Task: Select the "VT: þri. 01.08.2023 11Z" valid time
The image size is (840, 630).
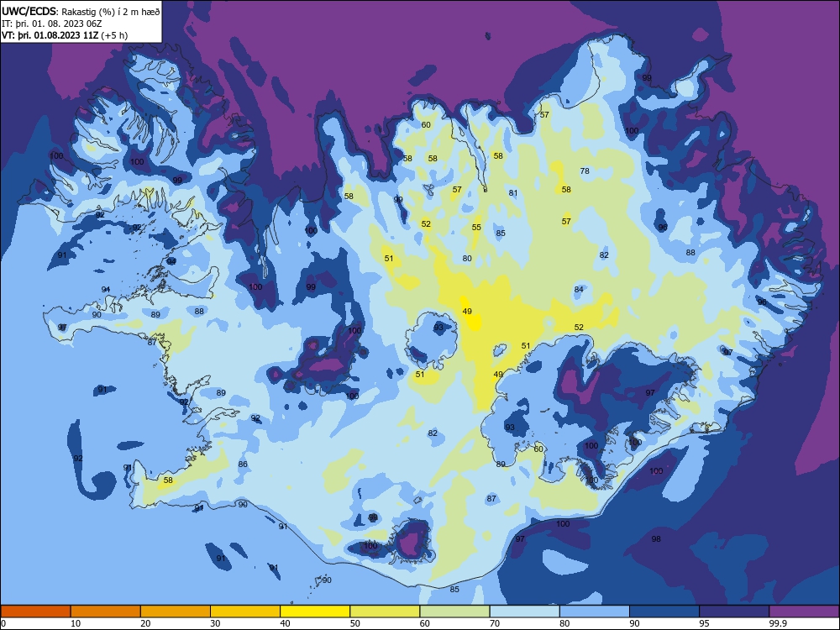Action: pos(50,35)
